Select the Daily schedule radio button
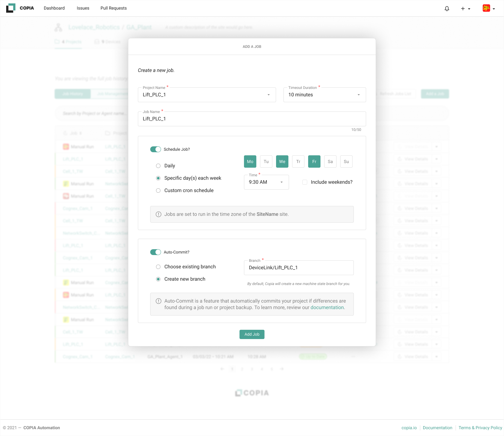Viewport: 504px width, 436px height. pyautogui.click(x=158, y=166)
